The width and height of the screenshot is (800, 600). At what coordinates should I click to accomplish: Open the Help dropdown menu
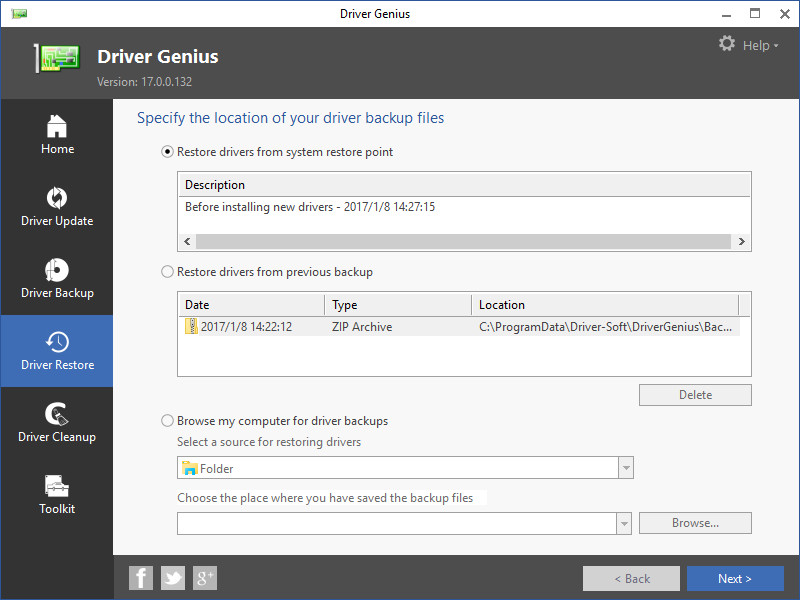point(760,45)
